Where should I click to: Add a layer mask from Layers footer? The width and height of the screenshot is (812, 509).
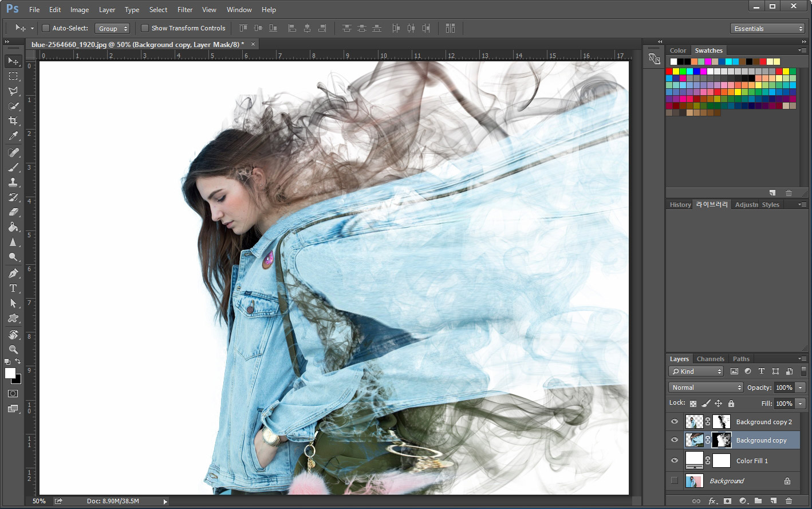727,501
